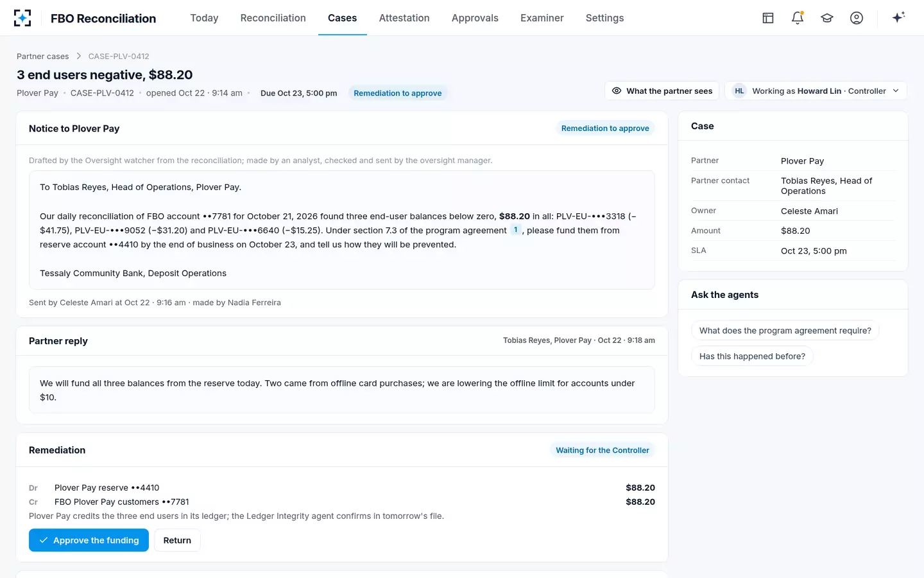Expand the Working as Howard Lin dropdown
Screen dimensions: 924x578
coord(816,91)
